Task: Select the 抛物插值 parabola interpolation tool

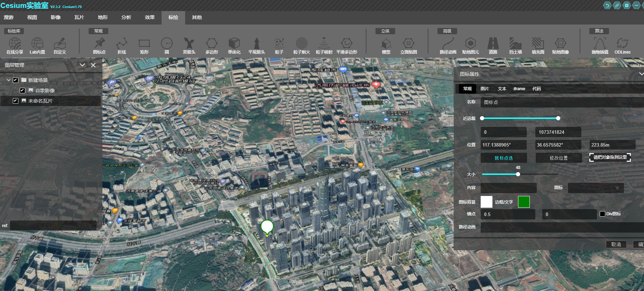Action: 600,46
